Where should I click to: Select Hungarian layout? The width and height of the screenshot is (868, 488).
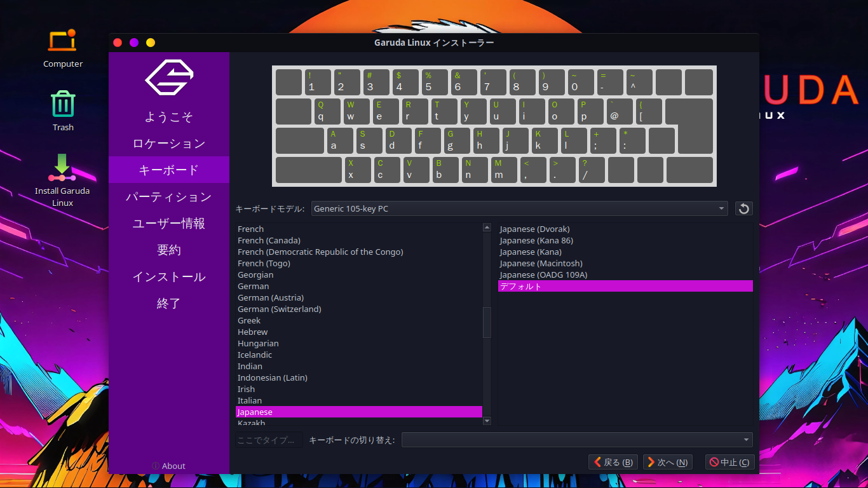(359, 343)
